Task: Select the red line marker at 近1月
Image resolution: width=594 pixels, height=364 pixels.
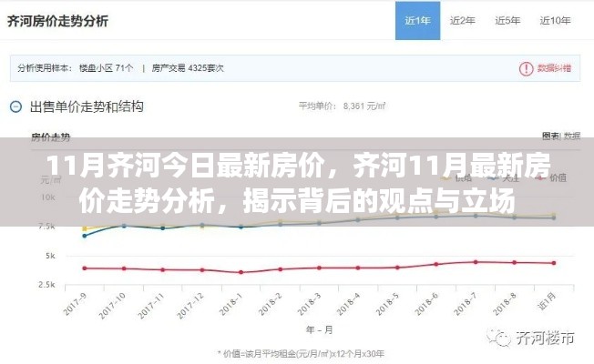Action: [x=553, y=263]
